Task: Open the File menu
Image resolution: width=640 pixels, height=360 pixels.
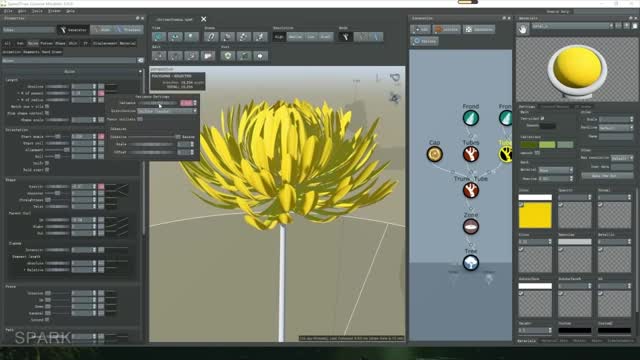Action: click(x=9, y=11)
